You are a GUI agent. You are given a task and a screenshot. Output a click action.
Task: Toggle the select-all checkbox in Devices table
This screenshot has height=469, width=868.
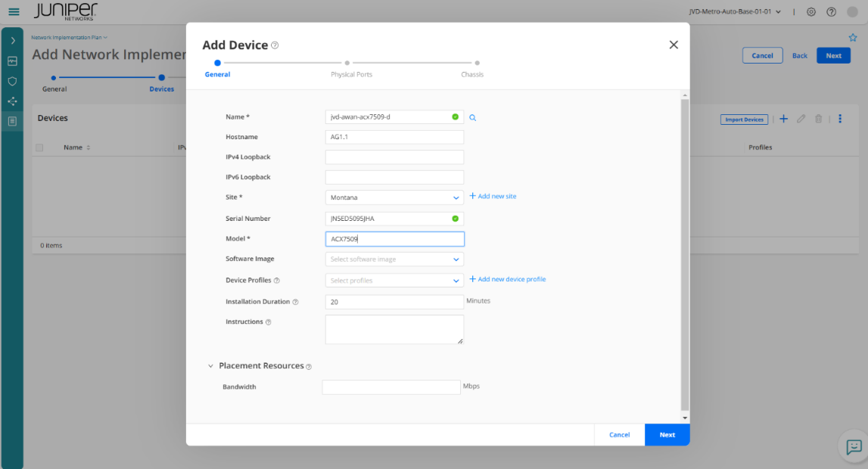[x=39, y=148]
